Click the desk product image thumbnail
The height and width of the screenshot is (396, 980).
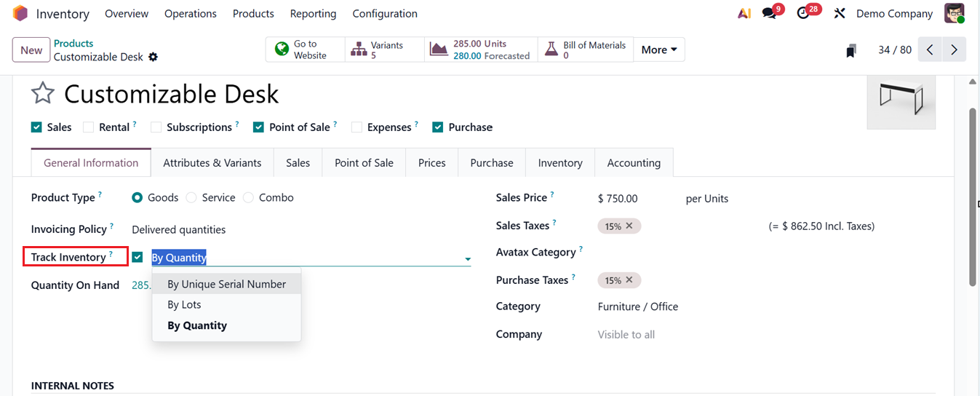point(901,98)
